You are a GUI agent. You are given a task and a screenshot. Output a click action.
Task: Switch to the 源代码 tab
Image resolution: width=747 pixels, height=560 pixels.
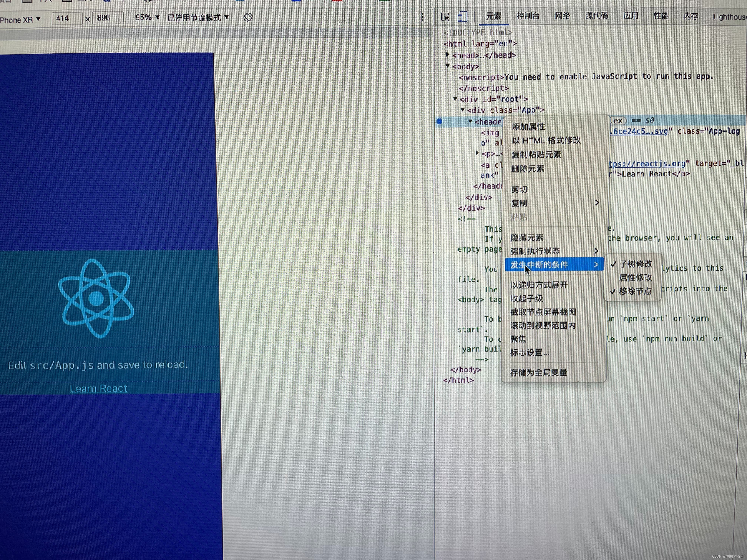(597, 16)
